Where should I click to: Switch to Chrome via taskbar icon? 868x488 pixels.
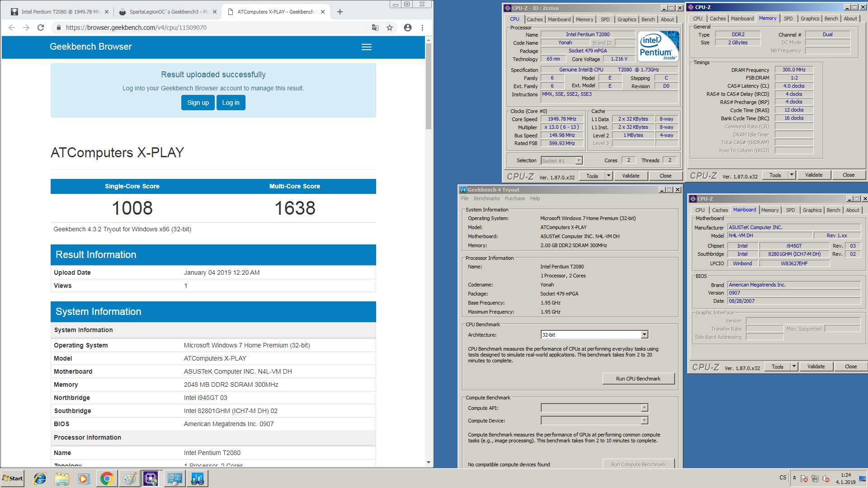click(x=107, y=479)
